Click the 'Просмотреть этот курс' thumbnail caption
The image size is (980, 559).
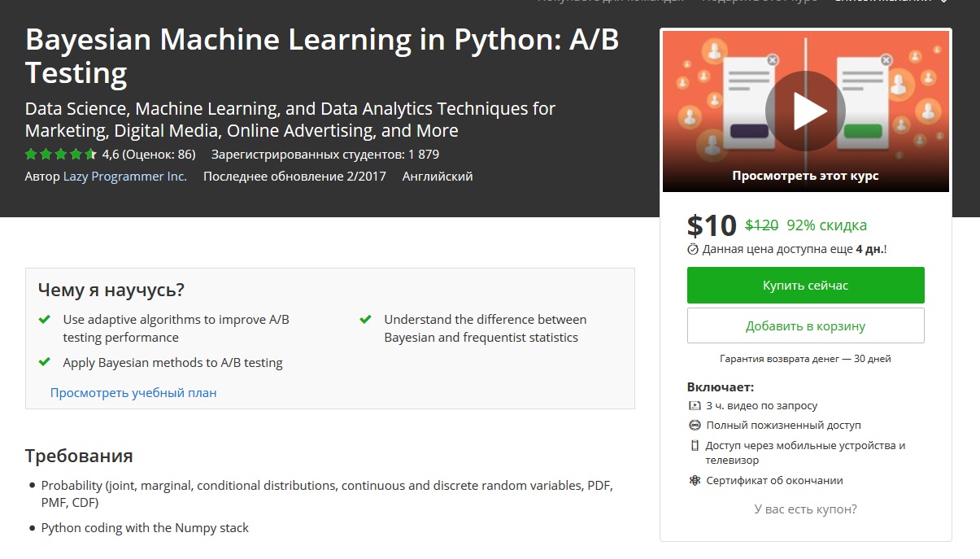805,176
